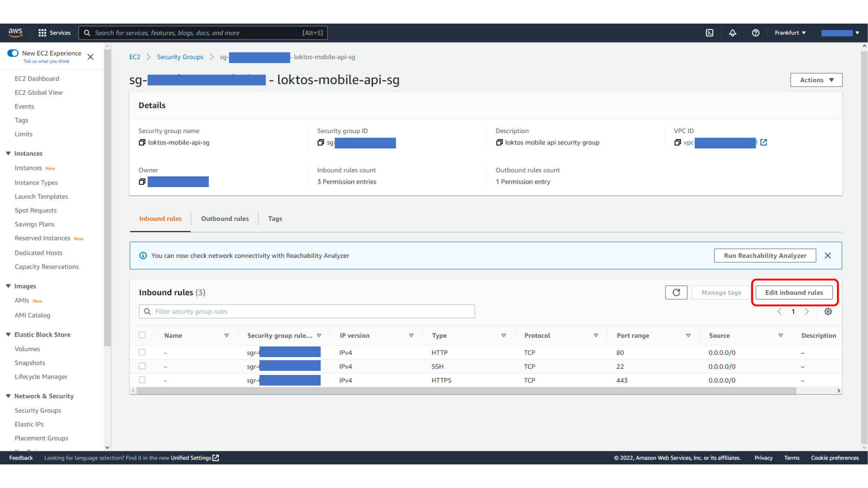Viewport: 868px width, 488px height.
Task: Focus the AWS services search box
Action: click(203, 33)
